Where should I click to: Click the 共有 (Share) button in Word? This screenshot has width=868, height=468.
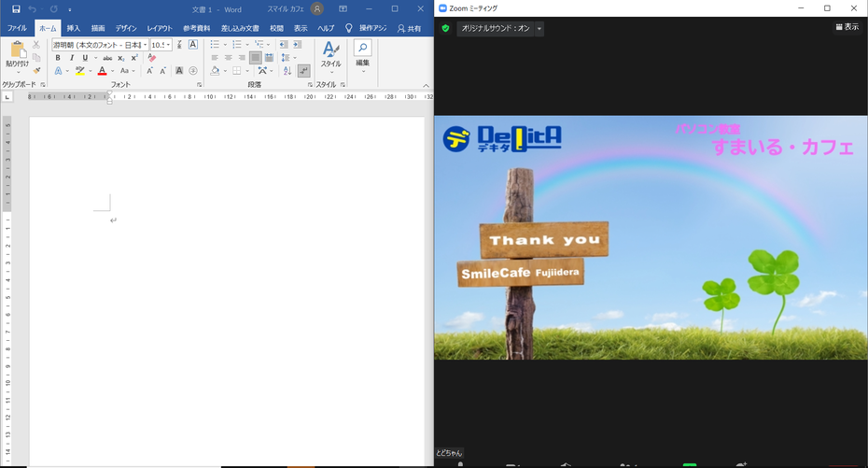pos(409,28)
